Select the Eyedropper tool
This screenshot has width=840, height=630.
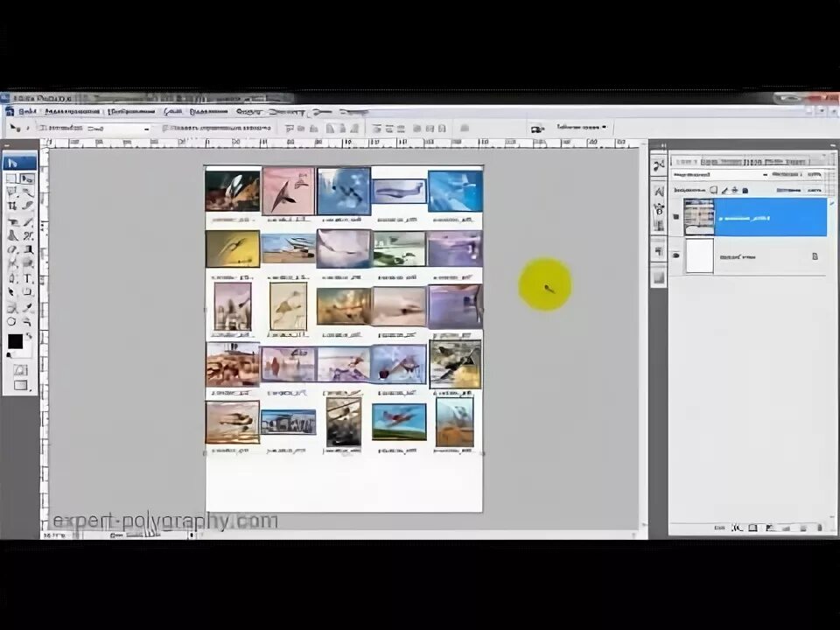27,307
